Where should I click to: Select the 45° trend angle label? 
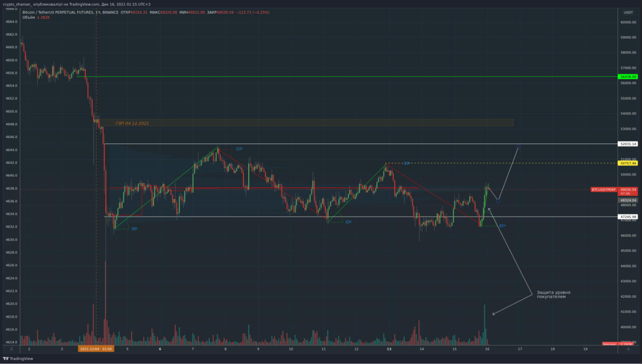[348, 222]
